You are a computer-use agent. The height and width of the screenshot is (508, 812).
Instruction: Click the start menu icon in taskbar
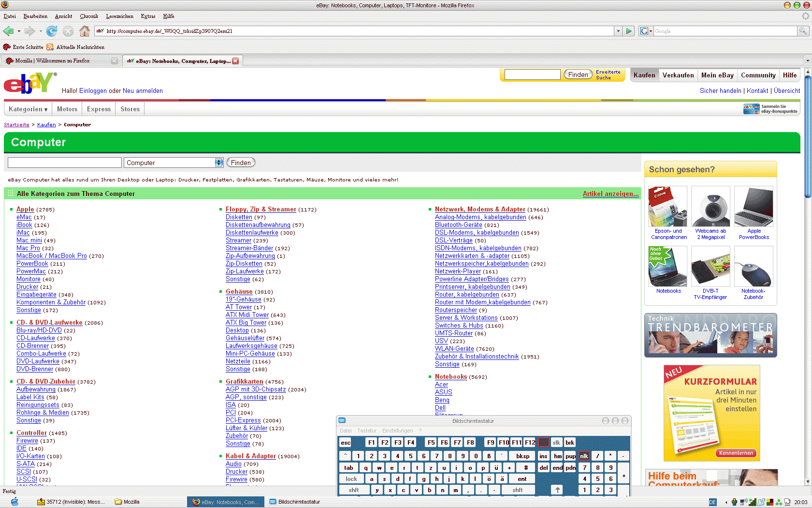coord(14,502)
